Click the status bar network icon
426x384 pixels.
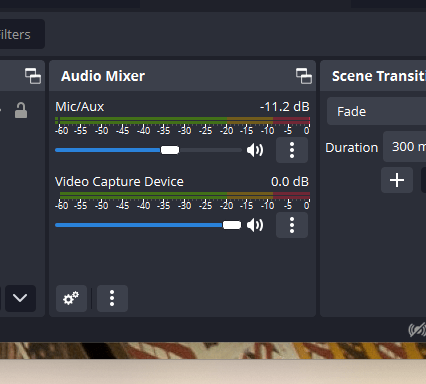coord(417,330)
